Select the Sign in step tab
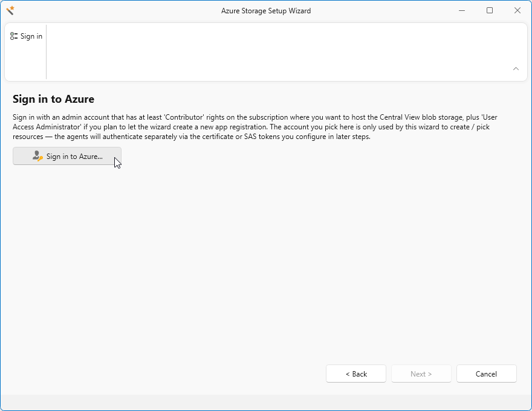 tap(26, 36)
